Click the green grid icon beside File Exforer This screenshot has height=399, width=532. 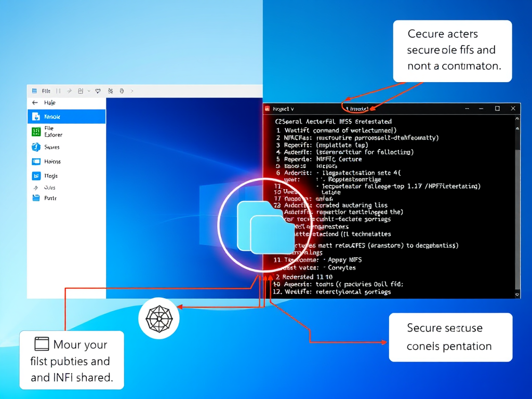coord(36,131)
